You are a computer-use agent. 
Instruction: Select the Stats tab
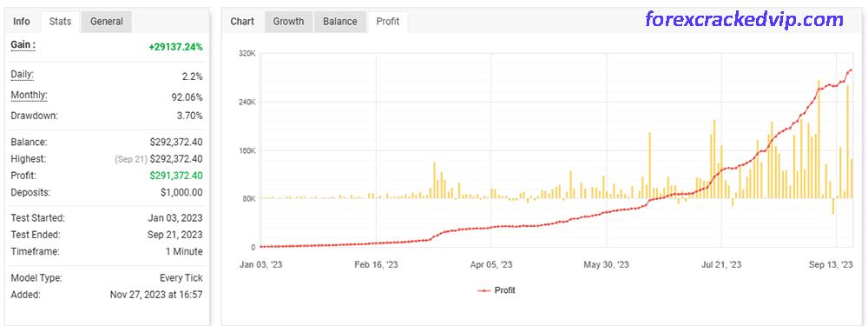tap(60, 22)
